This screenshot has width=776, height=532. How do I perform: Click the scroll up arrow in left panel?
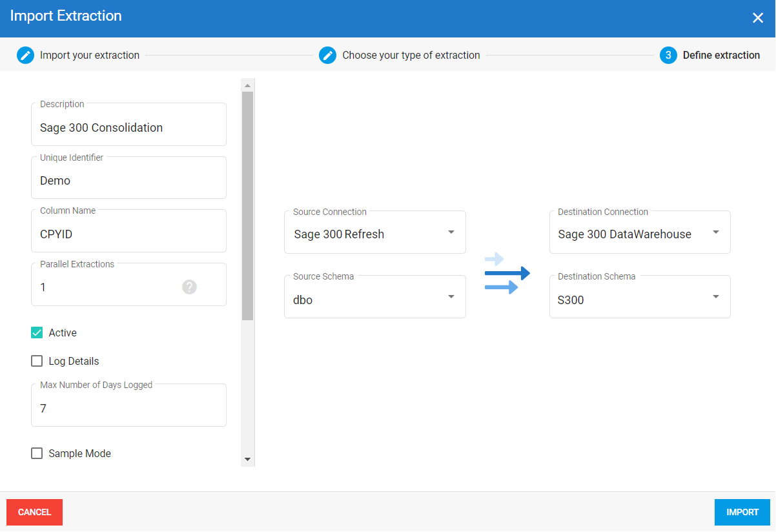247,85
